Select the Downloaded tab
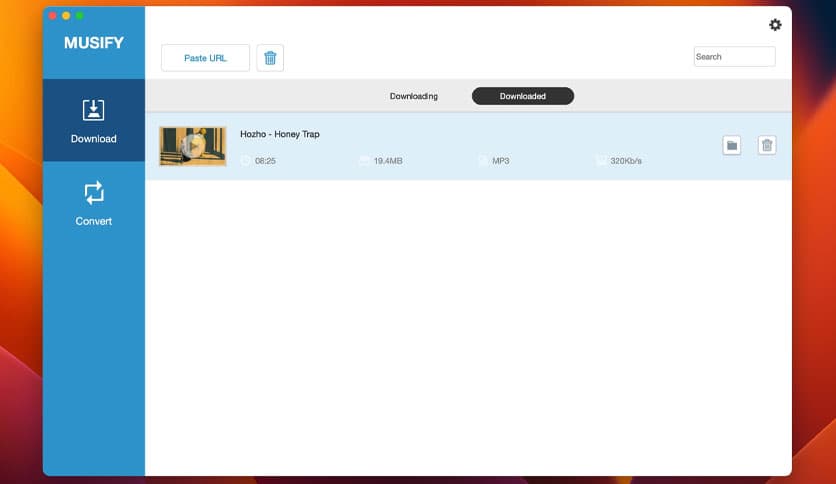 522,96
